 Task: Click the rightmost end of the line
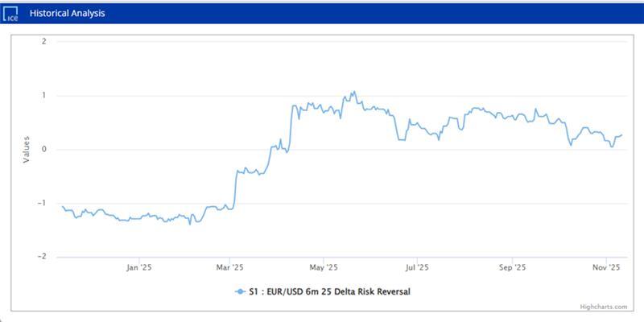[621, 135]
